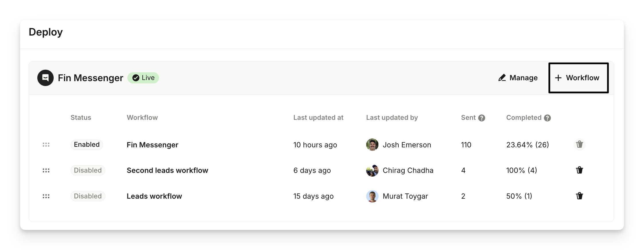Delete the Second leads workflow via trash icon
Screen dimensions: 644x250
pos(579,170)
